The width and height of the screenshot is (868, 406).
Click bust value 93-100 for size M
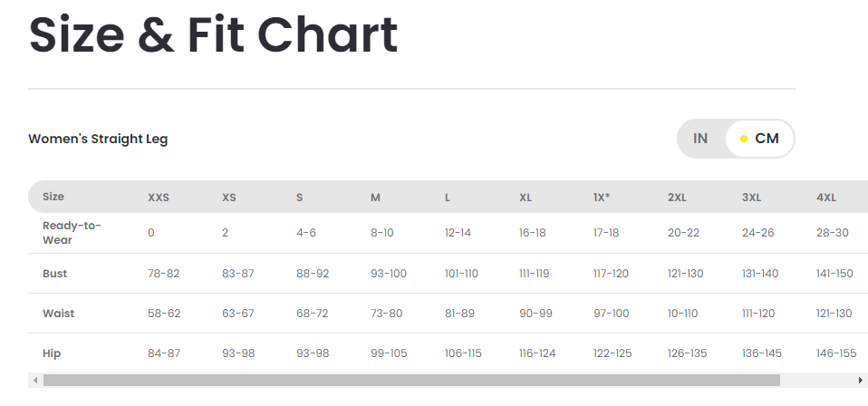(x=390, y=274)
